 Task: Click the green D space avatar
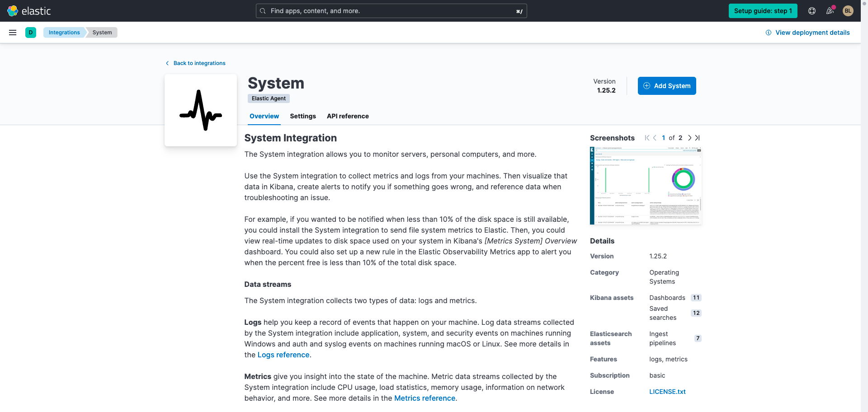[31, 33]
